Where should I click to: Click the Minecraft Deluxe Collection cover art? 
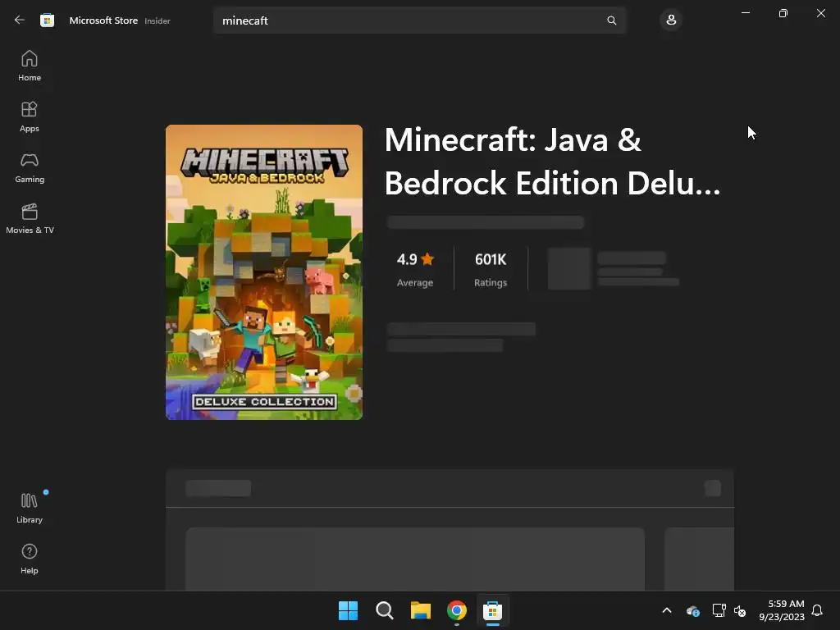point(264,272)
